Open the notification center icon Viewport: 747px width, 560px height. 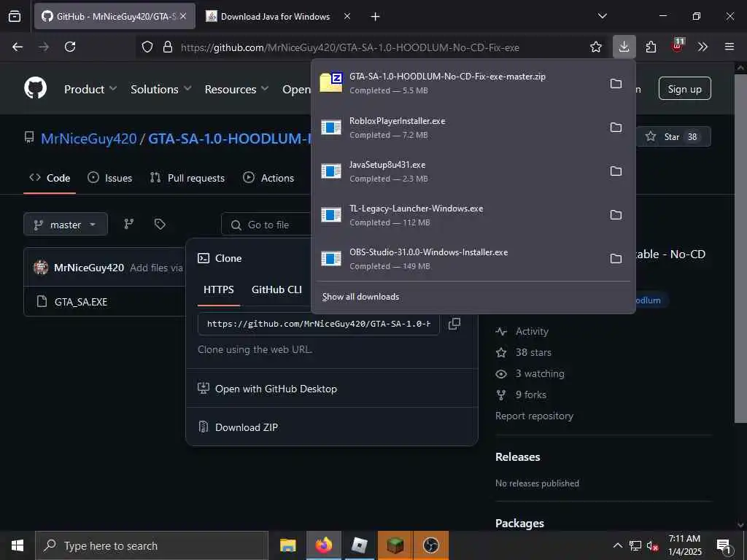coord(724,546)
